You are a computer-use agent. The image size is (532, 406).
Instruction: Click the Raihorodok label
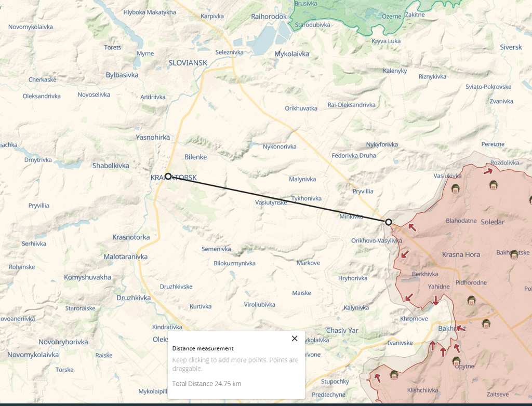click(269, 16)
